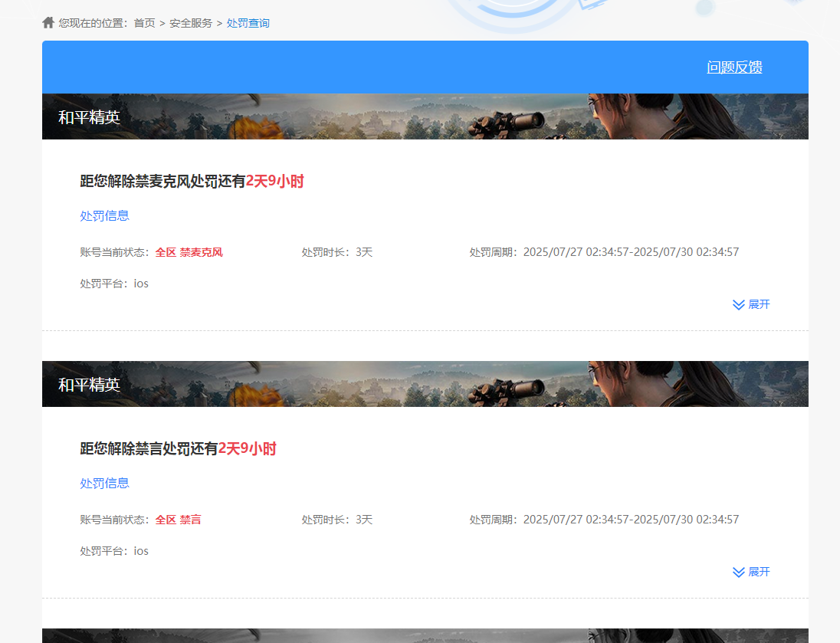This screenshot has width=840, height=643.
Task: Click 处罚平台：ios in the 禁言 card
Action: click(x=114, y=551)
